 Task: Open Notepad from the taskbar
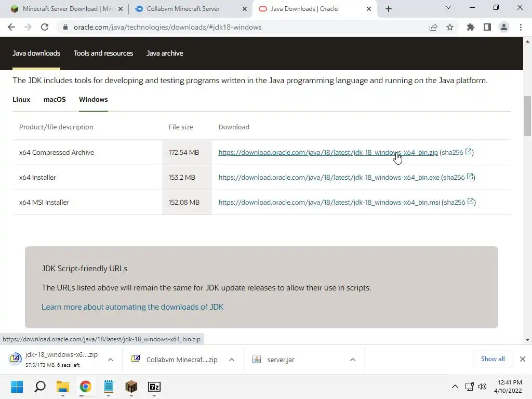tap(109, 387)
